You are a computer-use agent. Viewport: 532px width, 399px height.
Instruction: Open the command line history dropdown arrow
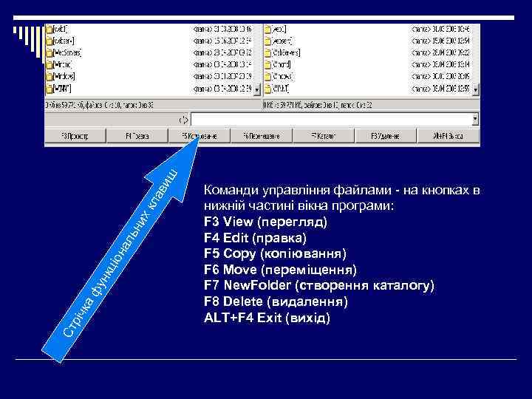click(x=475, y=120)
